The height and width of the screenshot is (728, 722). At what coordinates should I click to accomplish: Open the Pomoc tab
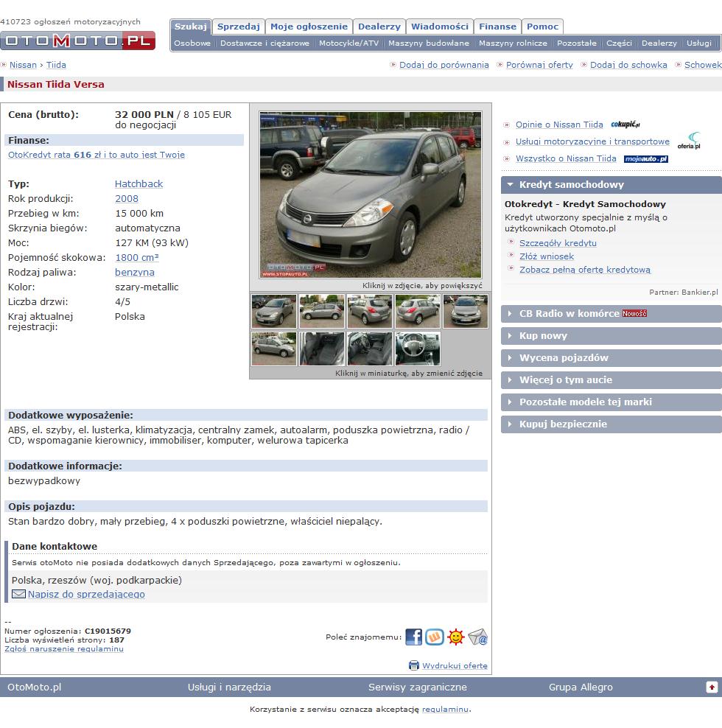[542, 27]
